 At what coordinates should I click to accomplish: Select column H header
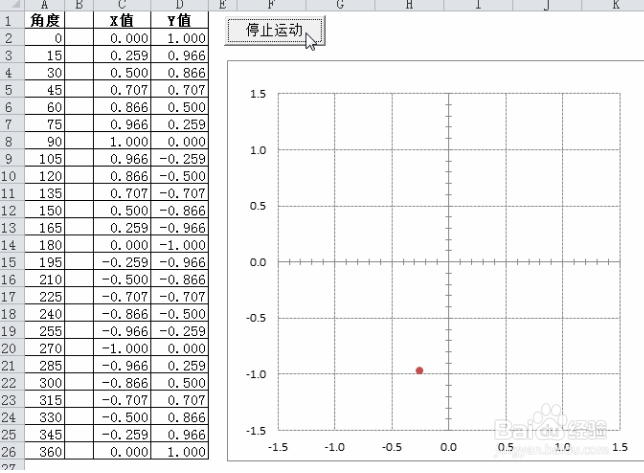pyautogui.click(x=409, y=5)
